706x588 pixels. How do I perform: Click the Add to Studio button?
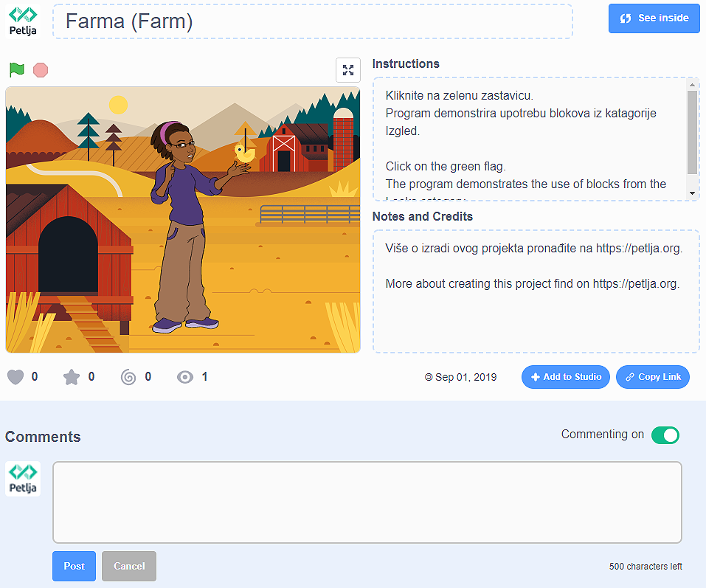(566, 377)
